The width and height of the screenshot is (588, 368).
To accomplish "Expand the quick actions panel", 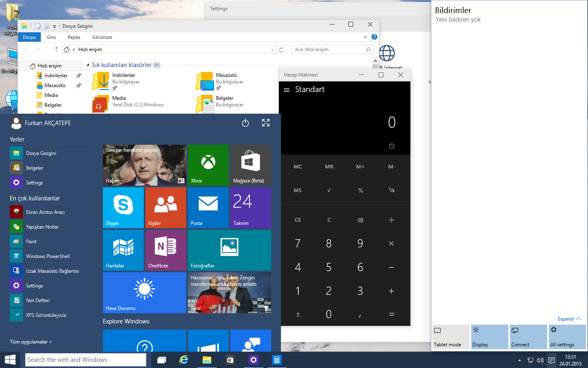I will pos(569,319).
